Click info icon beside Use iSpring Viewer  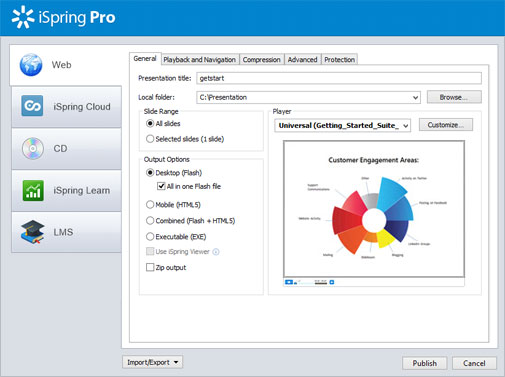216,252
